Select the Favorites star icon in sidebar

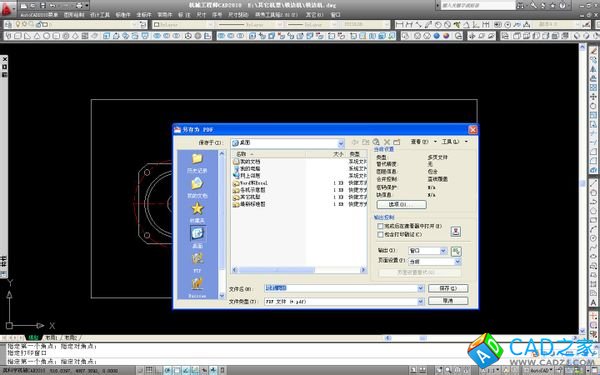(197, 209)
